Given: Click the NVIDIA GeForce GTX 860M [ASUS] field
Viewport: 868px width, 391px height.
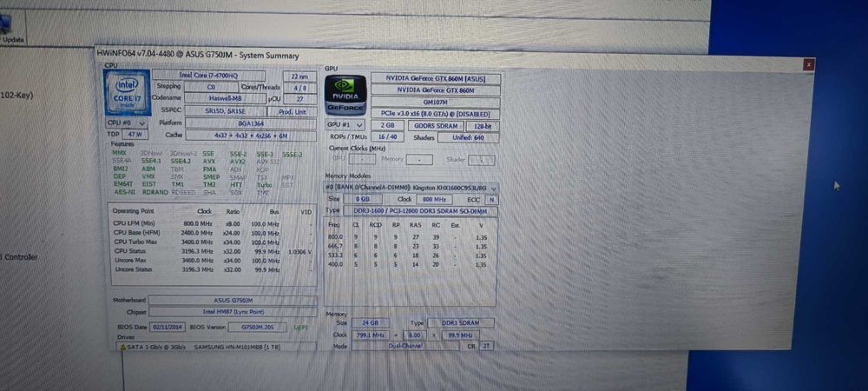Looking at the screenshot, I should pos(436,79).
